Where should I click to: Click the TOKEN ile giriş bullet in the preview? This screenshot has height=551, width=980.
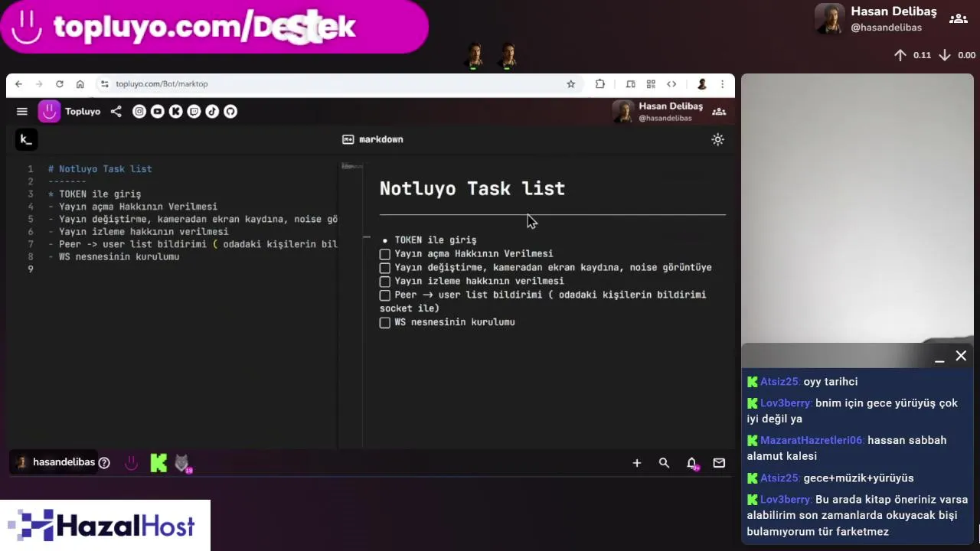point(436,240)
